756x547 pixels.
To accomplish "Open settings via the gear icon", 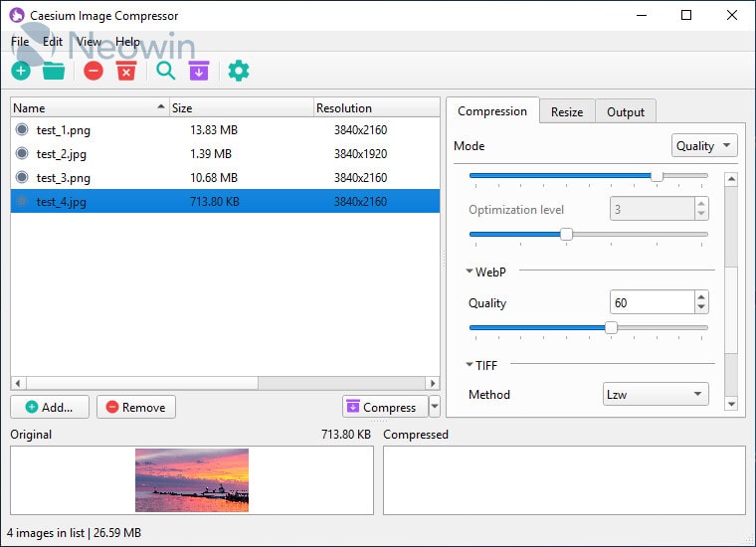I will (238, 71).
